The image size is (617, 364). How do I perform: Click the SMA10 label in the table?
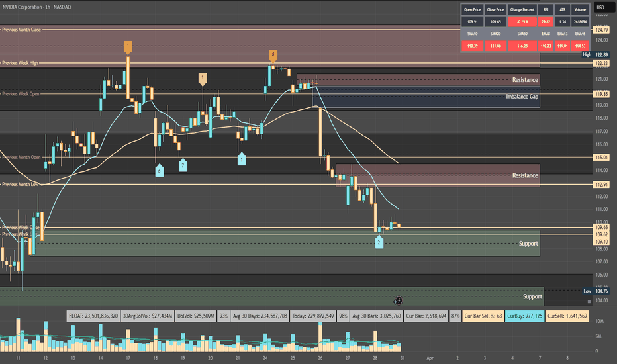point(472,34)
